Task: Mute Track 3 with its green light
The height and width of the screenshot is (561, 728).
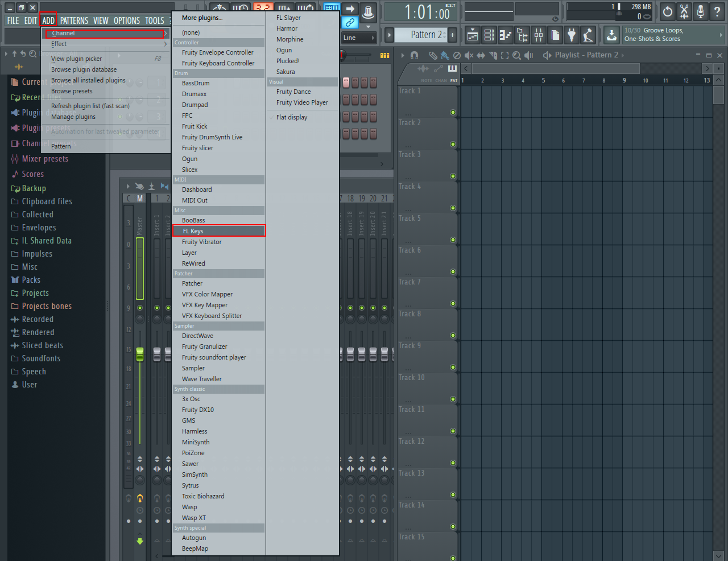Action: click(x=453, y=176)
